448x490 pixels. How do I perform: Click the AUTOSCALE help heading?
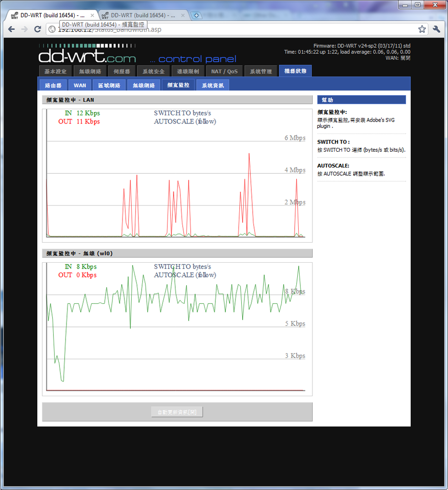(x=333, y=166)
